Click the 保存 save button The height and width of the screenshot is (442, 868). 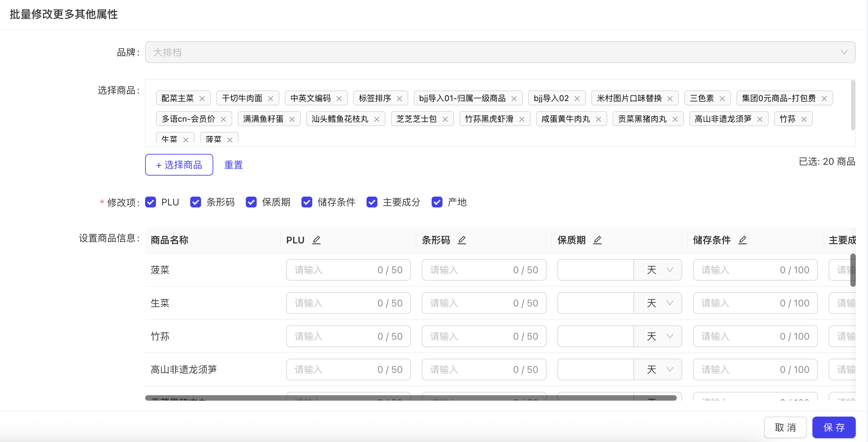coord(834,427)
